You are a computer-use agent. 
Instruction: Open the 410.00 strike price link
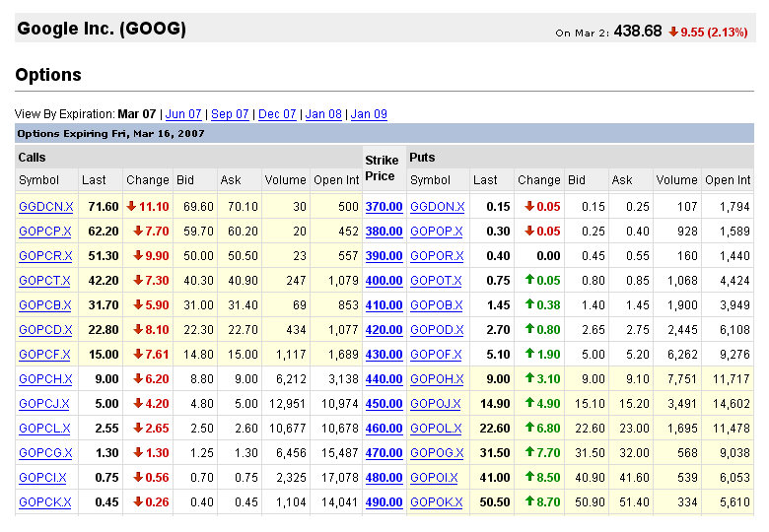pyautogui.click(x=384, y=305)
